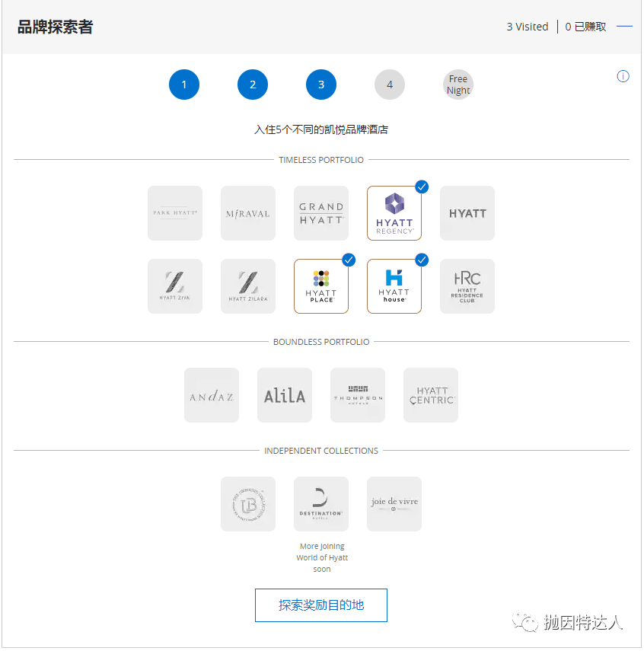Click the Hyatt House visited checkmark
644x651 pixels.
click(422, 260)
